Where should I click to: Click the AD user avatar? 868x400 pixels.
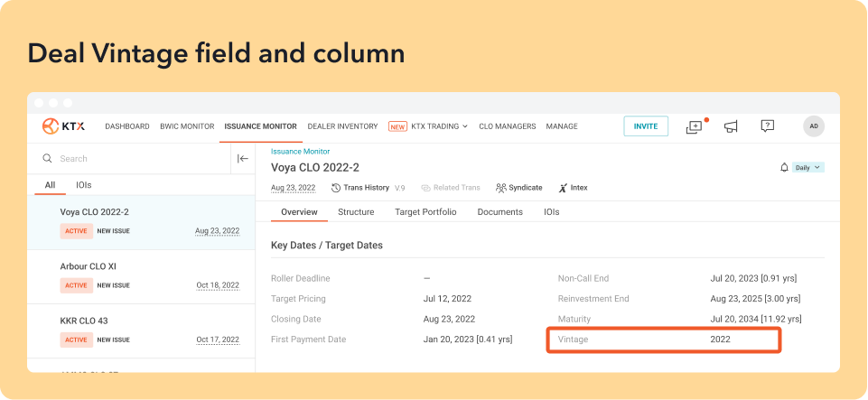pyautogui.click(x=813, y=126)
